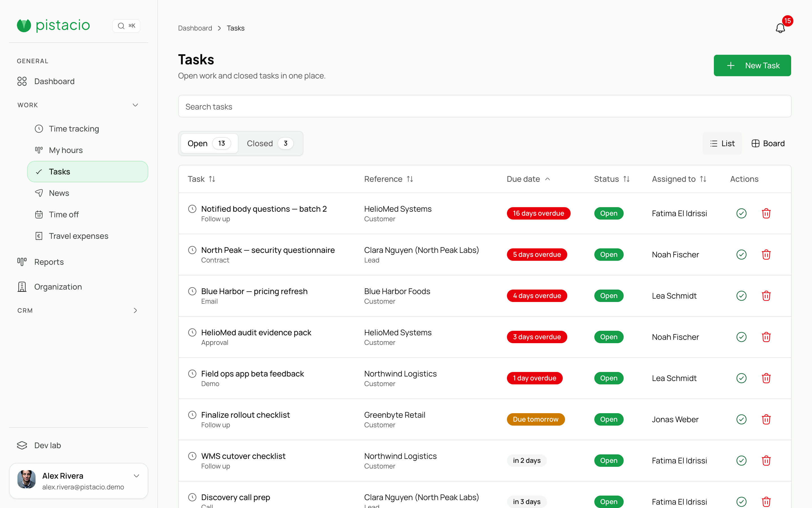Mark North Peak security questionnaire complete

(x=741, y=255)
